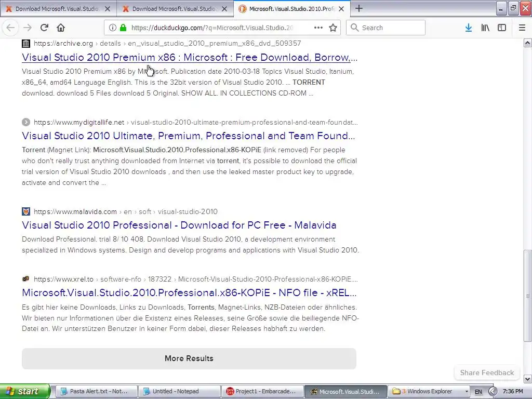Switch to Untitled - Notepad taskbar window
The height and width of the screenshot is (399, 532).
click(179, 391)
